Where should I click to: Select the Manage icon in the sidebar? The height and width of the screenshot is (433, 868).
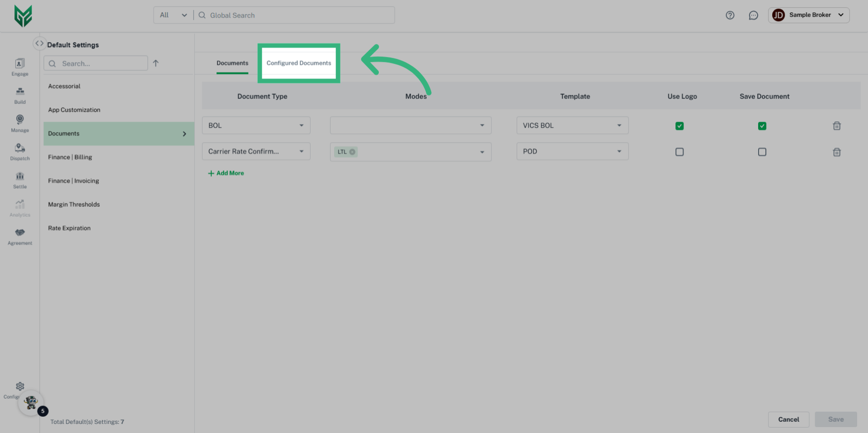click(x=19, y=123)
